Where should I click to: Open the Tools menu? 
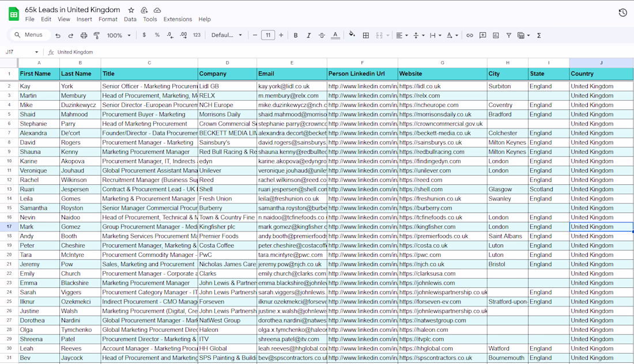coord(150,20)
